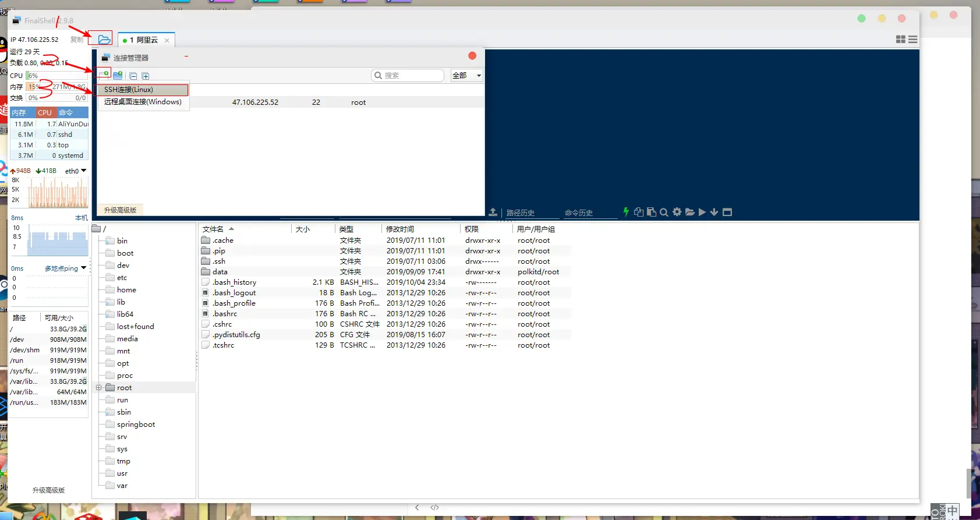Image resolution: width=980 pixels, height=520 pixels.
Task: Open the 全部 filter dropdown
Action: pyautogui.click(x=467, y=75)
